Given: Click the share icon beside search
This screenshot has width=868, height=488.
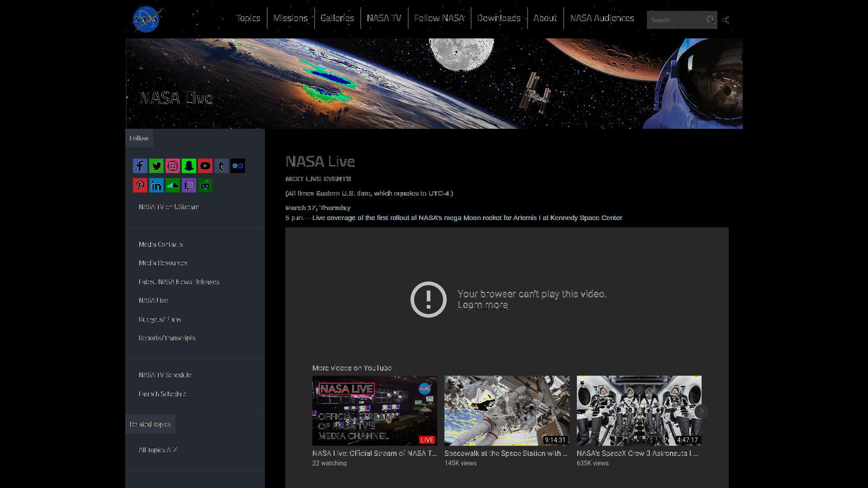Looking at the screenshot, I should [x=726, y=20].
